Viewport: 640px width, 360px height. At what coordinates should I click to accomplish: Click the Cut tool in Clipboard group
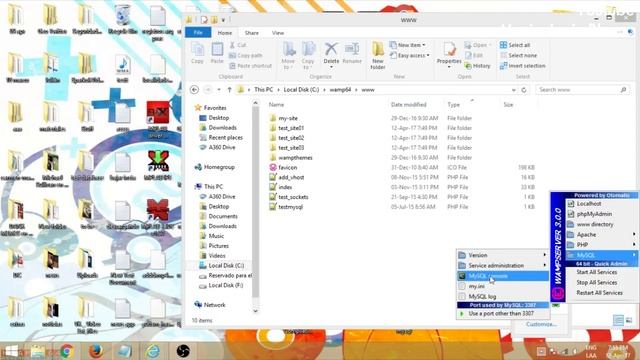[x=238, y=45]
